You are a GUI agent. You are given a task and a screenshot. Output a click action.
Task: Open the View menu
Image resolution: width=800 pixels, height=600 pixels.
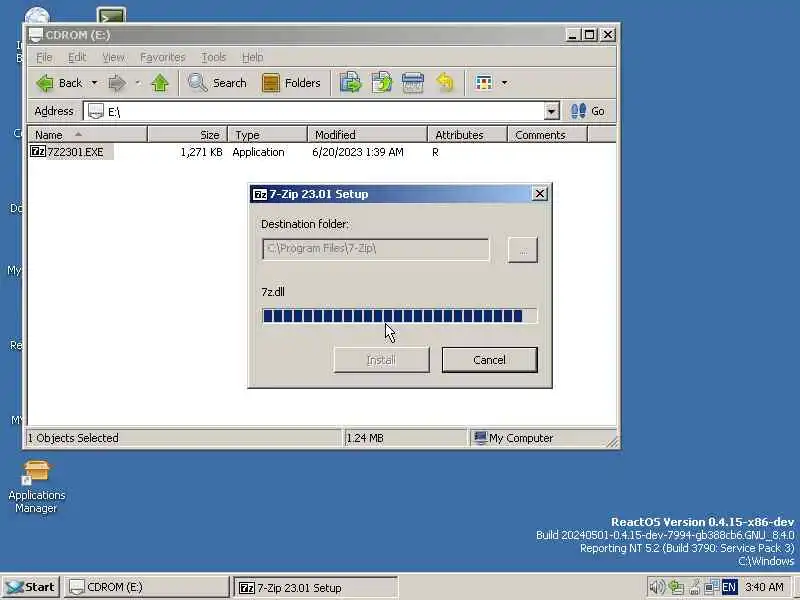click(113, 57)
